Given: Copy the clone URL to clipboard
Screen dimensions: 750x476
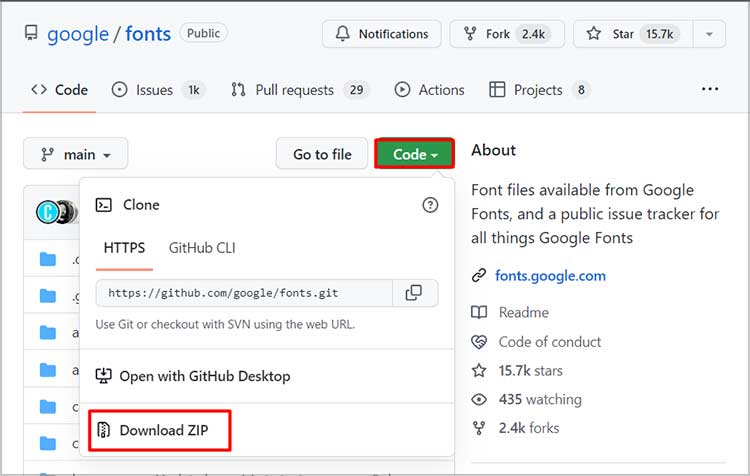Looking at the screenshot, I should pos(414,293).
